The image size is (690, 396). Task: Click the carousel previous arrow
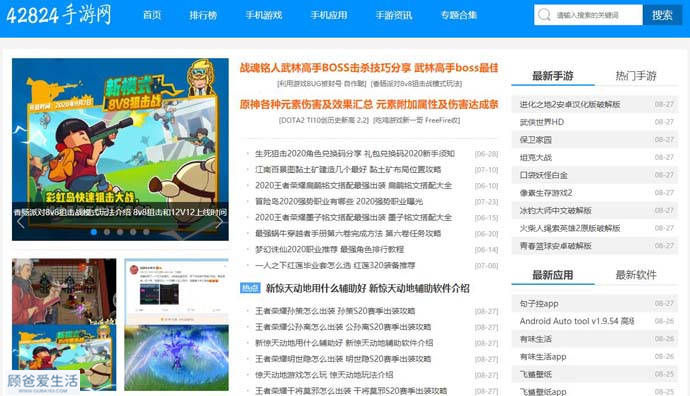pyautogui.click(x=20, y=222)
